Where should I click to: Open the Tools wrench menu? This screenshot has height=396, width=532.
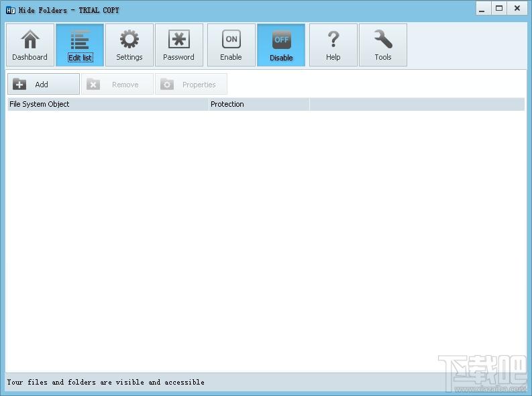coord(382,45)
